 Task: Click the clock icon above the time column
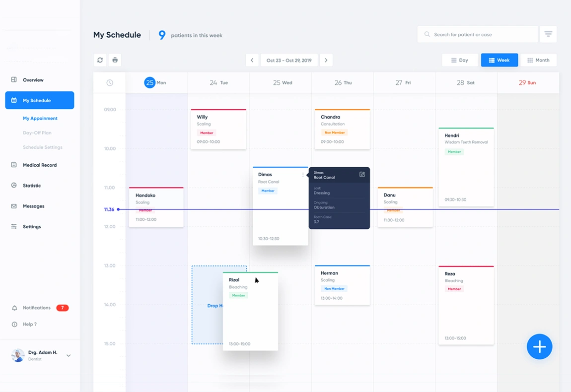[109, 82]
